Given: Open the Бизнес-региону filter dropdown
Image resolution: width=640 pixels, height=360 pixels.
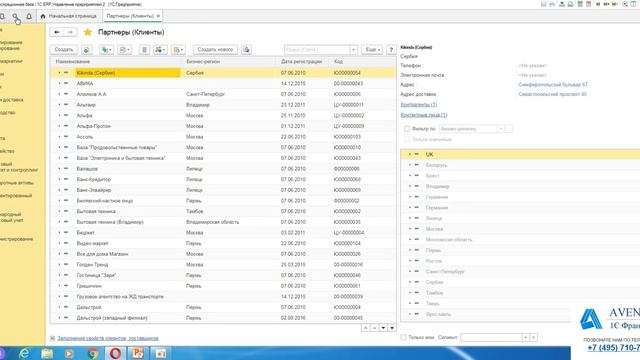Looking at the screenshot, I should (500, 129).
